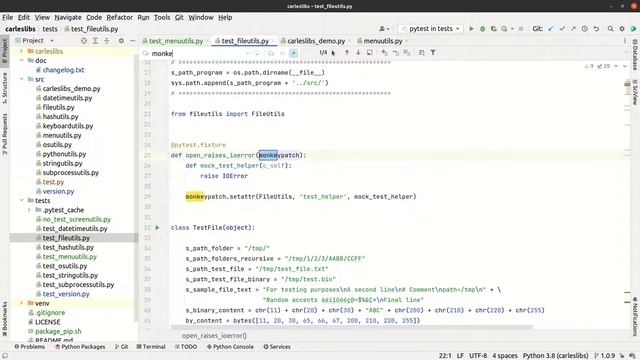This screenshot has height=360, width=640.
Task: Add selection for next occurrence icon
Action: (384, 52)
